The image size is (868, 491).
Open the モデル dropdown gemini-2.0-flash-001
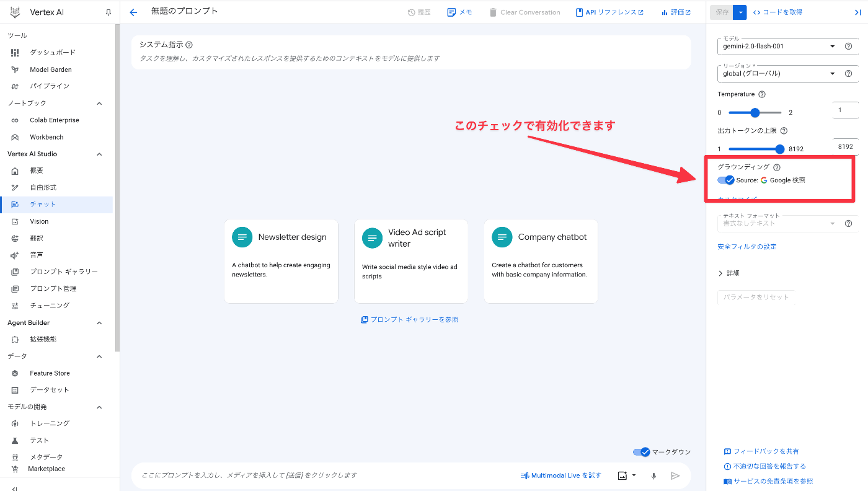[x=779, y=46]
